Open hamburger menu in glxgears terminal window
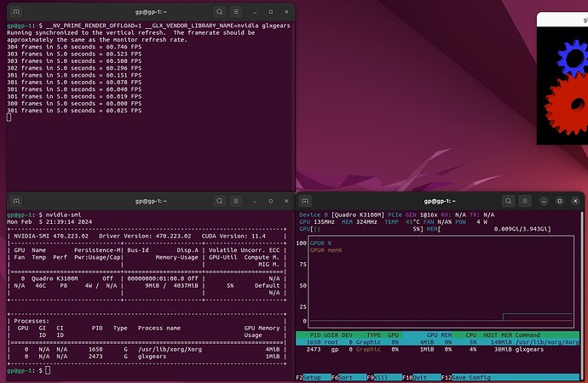The width and height of the screenshot is (588, 383). coord(236,12)
